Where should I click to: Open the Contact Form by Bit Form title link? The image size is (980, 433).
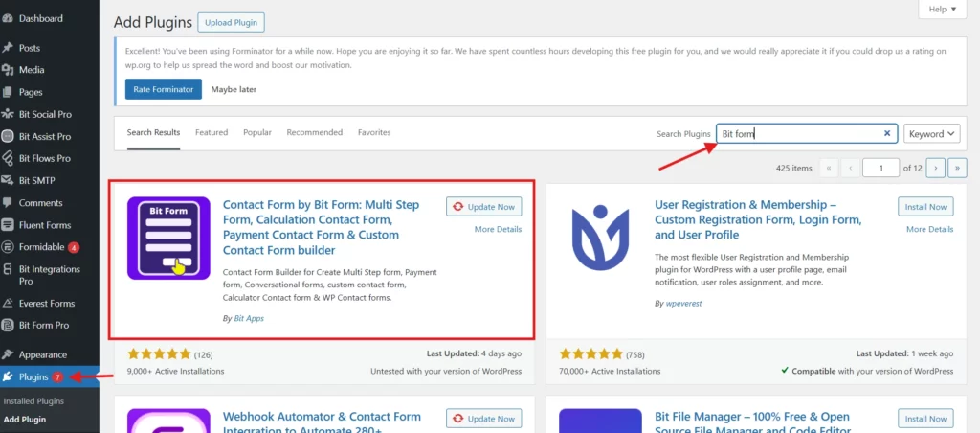click(322, 227)
